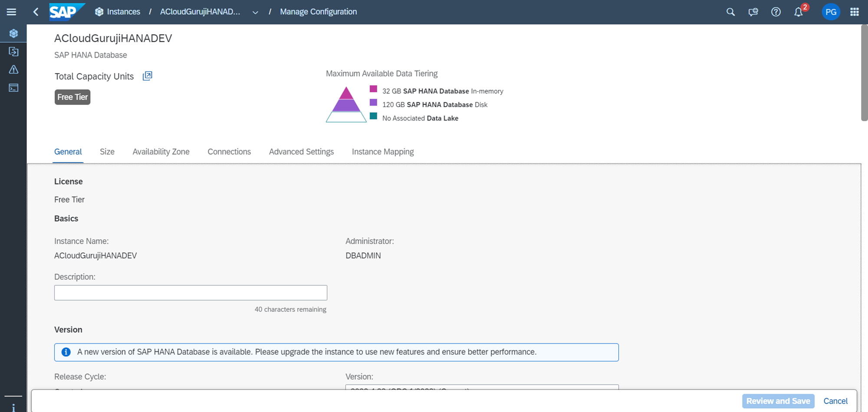Click into the Description input field
The height and width of the screenshot is (412, 868).
[x=191, y=293]
